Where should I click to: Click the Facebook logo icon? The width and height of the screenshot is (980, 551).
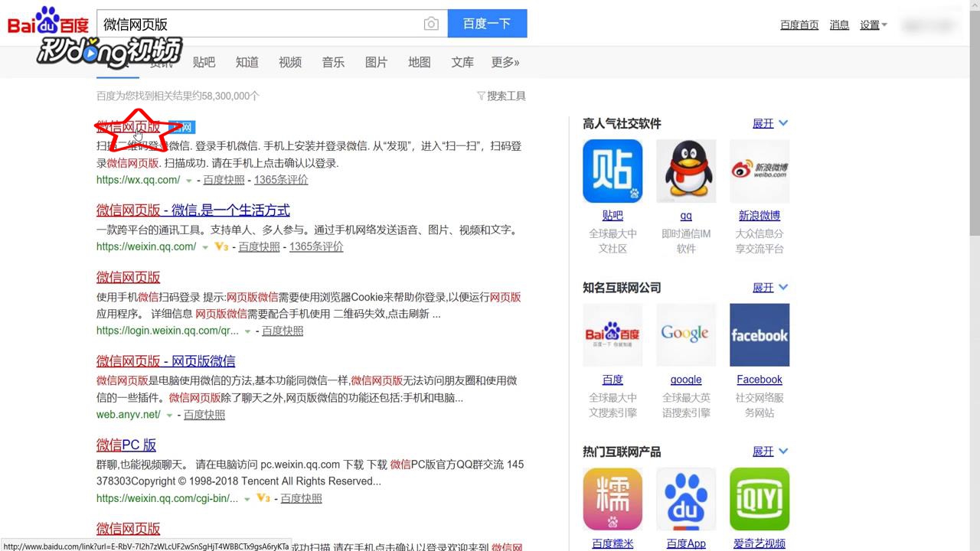click(759, 334)
